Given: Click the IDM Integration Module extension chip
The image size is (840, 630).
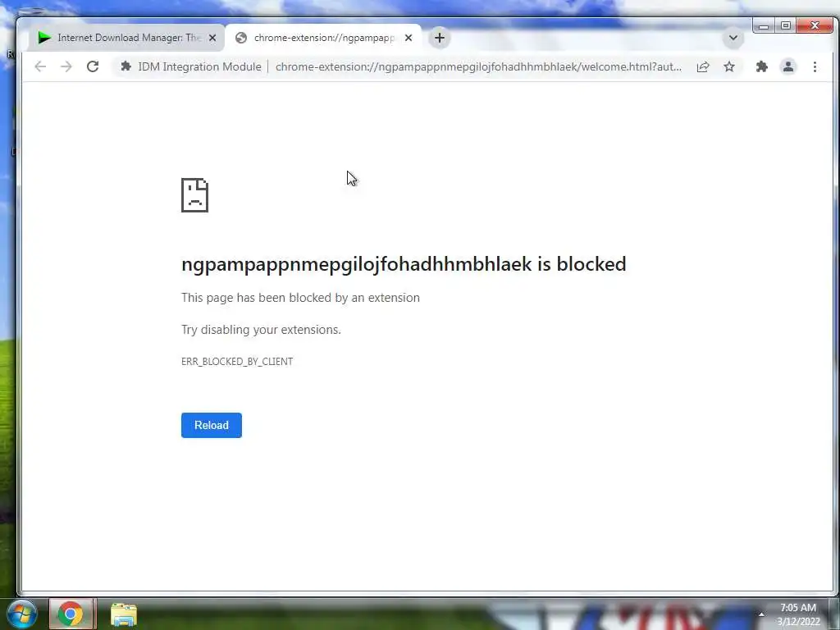Looking at the screenshot, I should pos(191,66).
